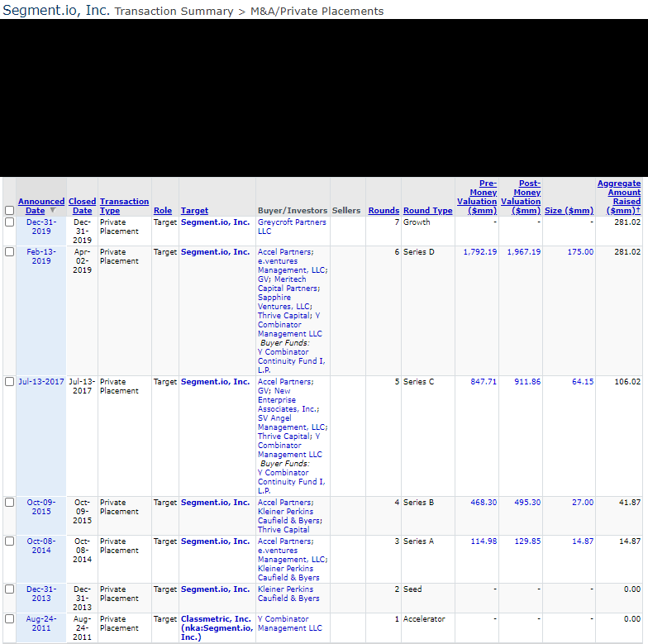648x644 pixels.
Task: Select the 41.87 aggregate amount raised cell
Action: pos(630,503)
